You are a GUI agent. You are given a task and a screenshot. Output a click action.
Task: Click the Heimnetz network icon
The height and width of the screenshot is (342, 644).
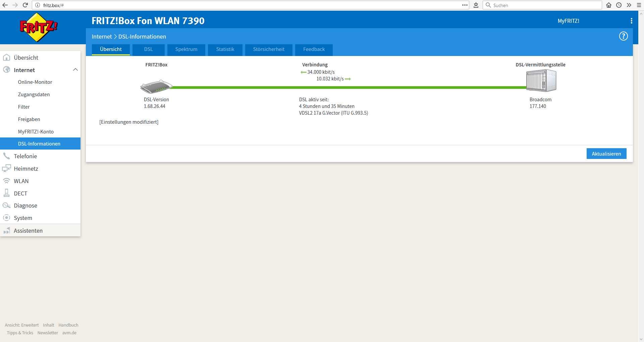point(6,168)
